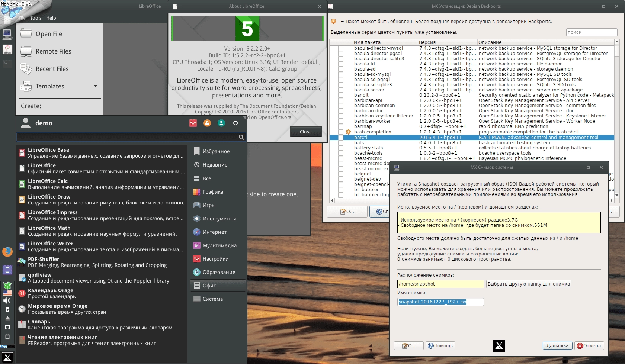Tick the checkbox for bacula-director-mysql
This screenshot has width=625, height=364.
[x=341, y=48]
